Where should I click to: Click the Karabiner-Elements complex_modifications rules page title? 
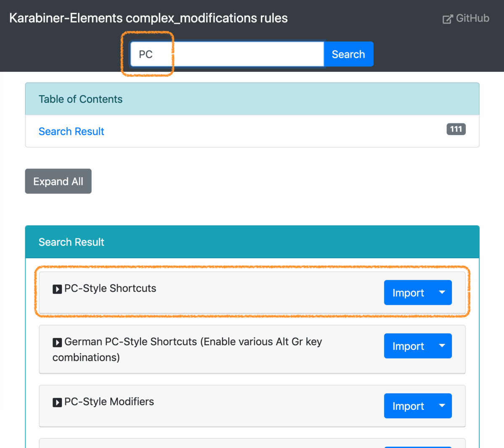(149, 18)
